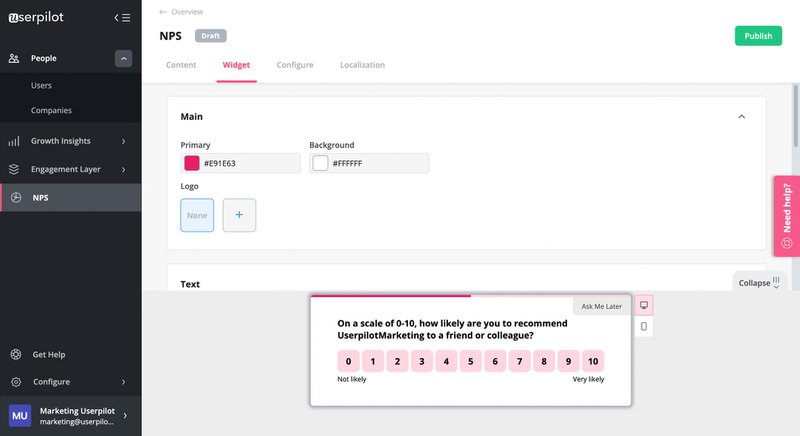
Task: Collapse the Main section chevron
Action: click(x=741, y=117)
